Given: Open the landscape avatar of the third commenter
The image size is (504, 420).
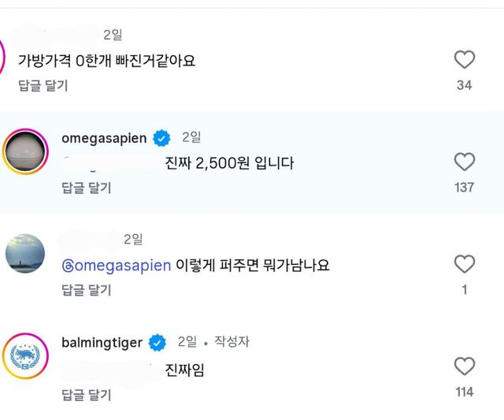Looking at the screenshot, I should [x=25, y=253].
